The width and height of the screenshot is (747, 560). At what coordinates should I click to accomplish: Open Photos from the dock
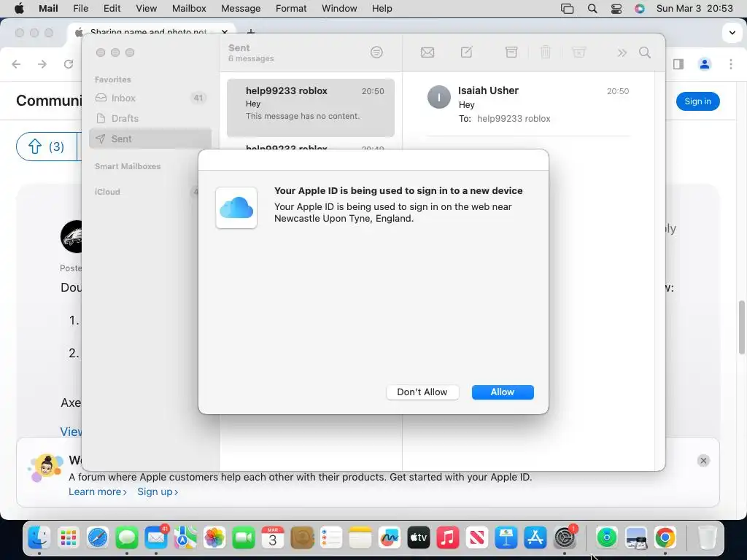(x=214, y=537)
